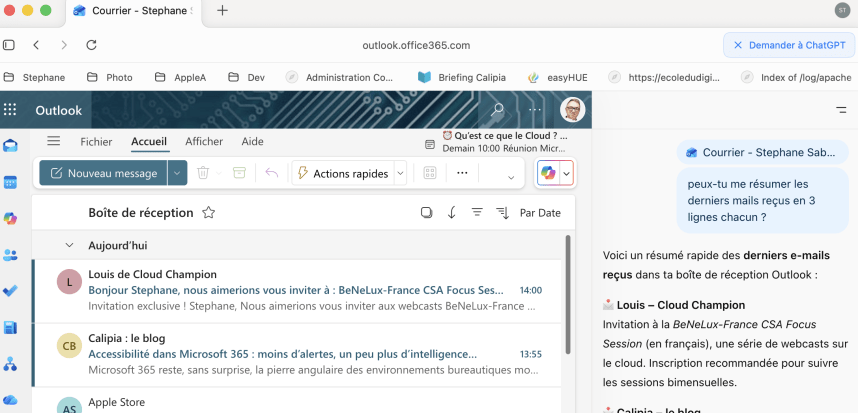This screenshot has width=858, height=413.
Task: Click the Copilot button in the ribbon
Action: point(548,173)
